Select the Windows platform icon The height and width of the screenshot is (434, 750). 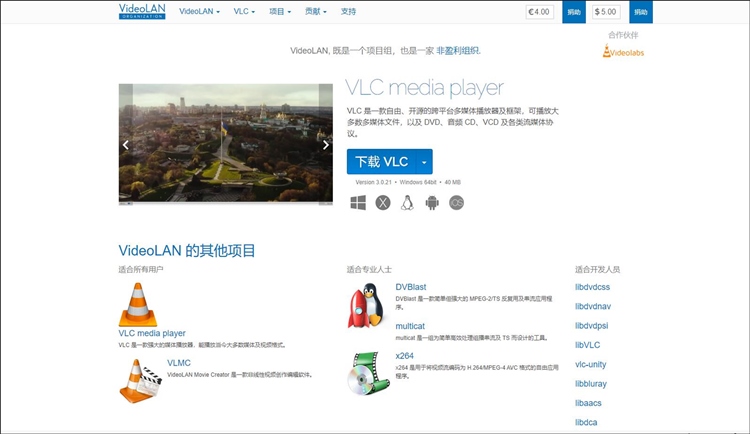coord(358,202)
